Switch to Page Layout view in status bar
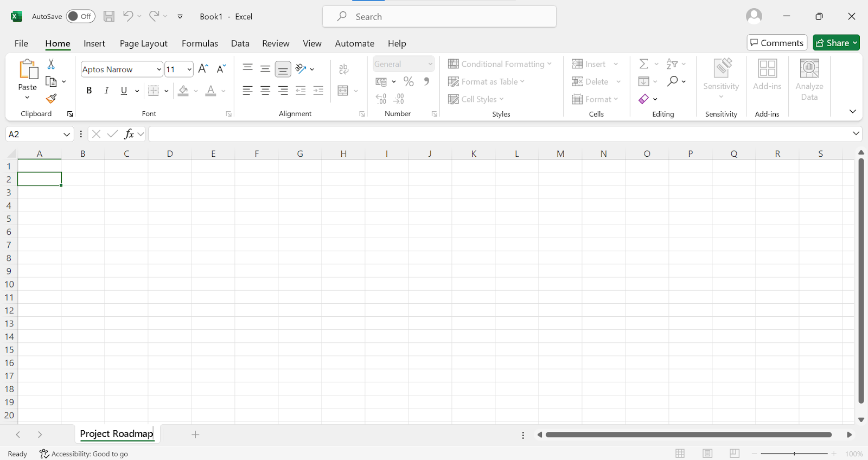The width and height of the screenshot is (868, 460). click(x=707, y=453)
